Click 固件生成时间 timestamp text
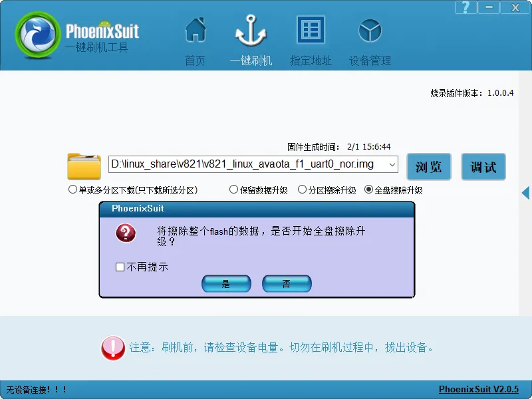Viewport: 532px width, 399px height. pyautogui.click(x=339, y=147)
